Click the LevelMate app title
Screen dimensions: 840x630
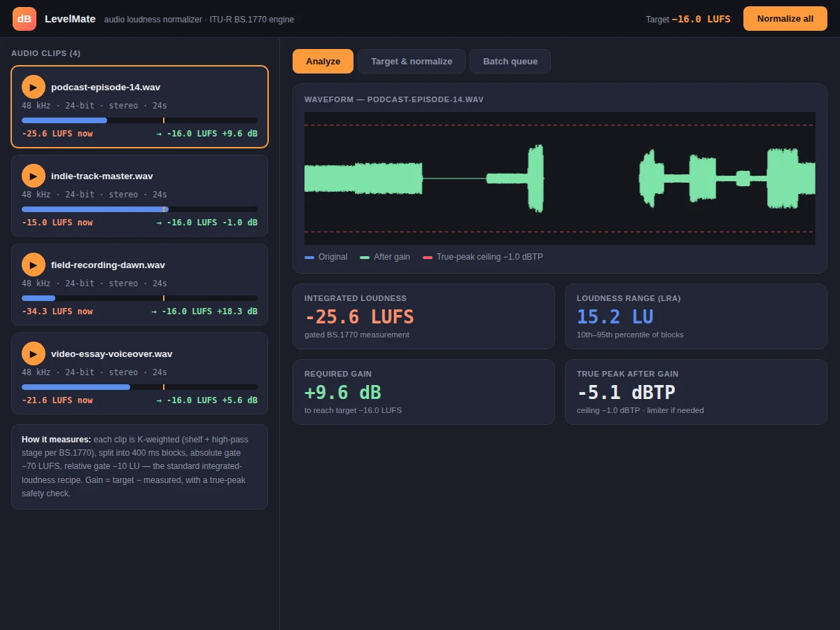click(70, 19)
